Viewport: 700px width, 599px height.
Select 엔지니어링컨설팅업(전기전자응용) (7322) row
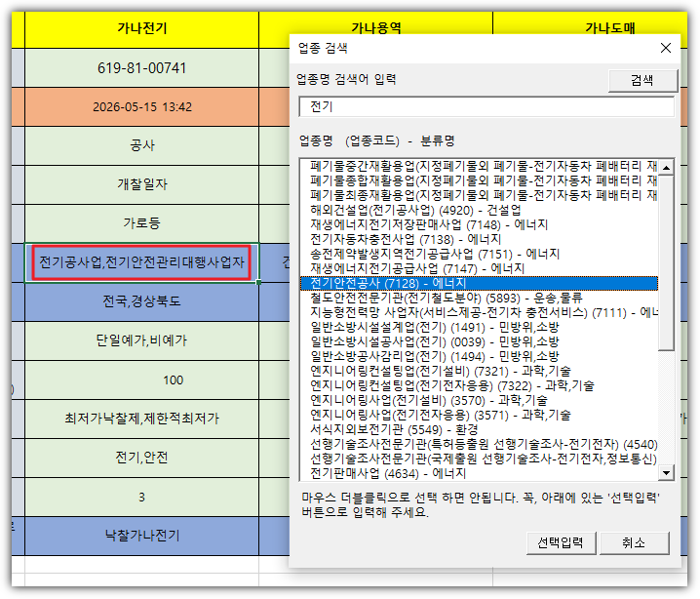pyautogui.click(x=479, y=385)
